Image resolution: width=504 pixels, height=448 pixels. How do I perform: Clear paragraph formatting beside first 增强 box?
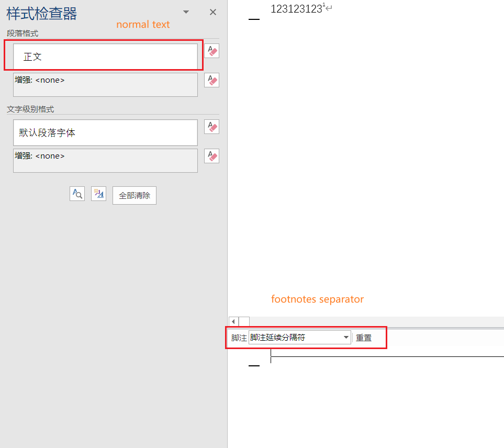[x=211, y=80]
